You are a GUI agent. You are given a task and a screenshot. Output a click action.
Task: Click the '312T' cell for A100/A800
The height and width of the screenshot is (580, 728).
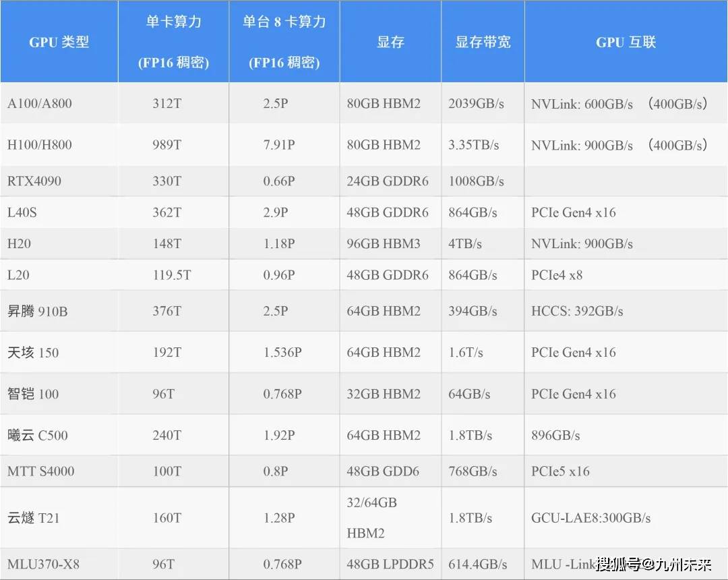(167, 103)
